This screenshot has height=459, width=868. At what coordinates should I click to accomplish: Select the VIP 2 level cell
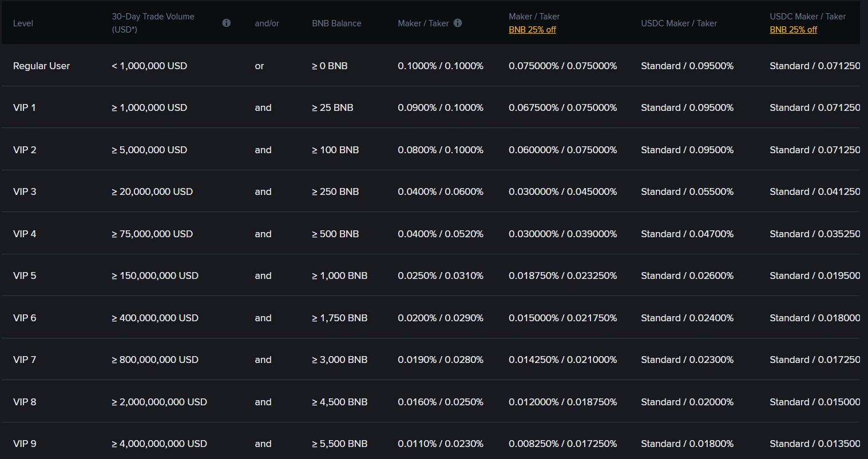point(25,150)
